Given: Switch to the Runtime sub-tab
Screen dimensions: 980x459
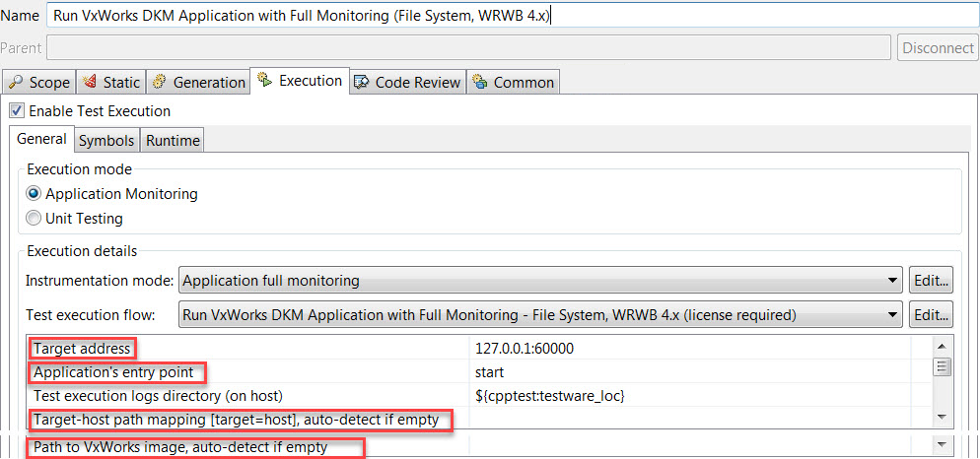Looking at the screenshot, I should pos(173,141).
